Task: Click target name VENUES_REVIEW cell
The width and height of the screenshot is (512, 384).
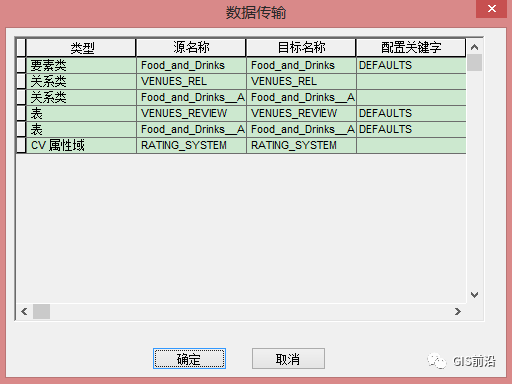Action: [x=301, y=113]
